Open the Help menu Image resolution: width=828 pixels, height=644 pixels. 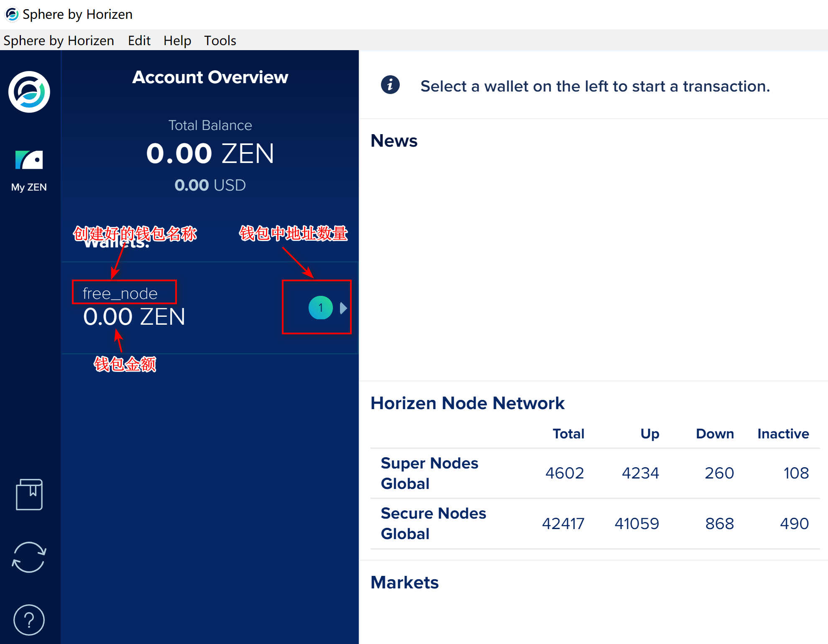(177, 41)
